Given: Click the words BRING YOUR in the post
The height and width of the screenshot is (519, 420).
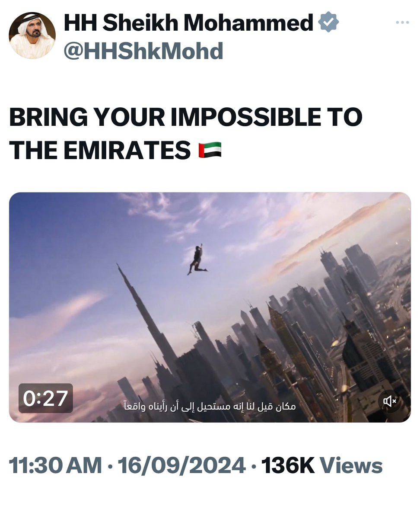Looking at the screenshot, I should 88,117.
